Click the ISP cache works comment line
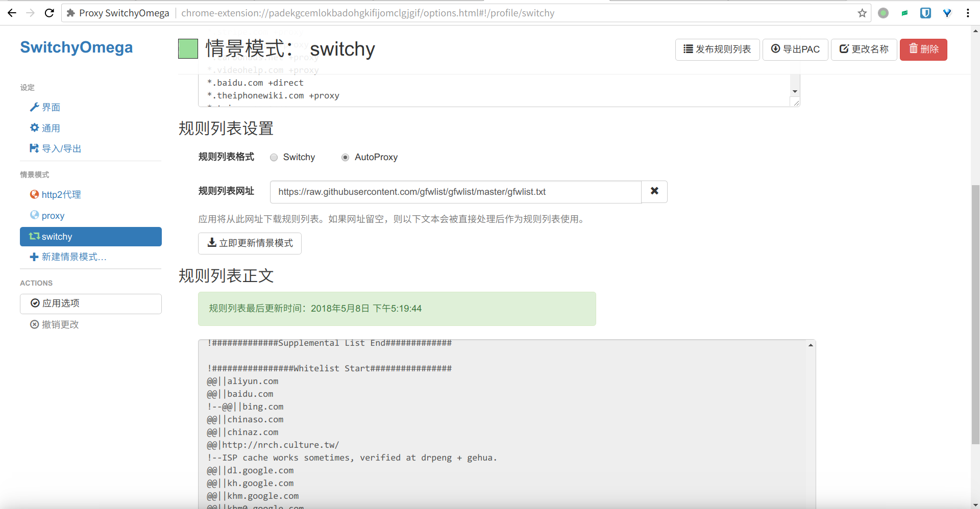980x509 pixels. (x=352, y=457)
